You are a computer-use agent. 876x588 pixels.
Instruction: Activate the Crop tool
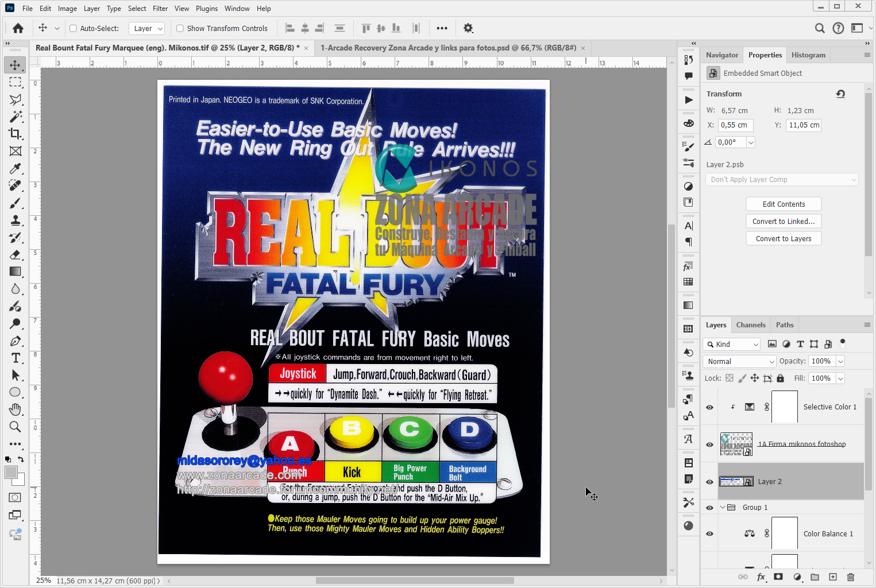[x=16, y=134]
